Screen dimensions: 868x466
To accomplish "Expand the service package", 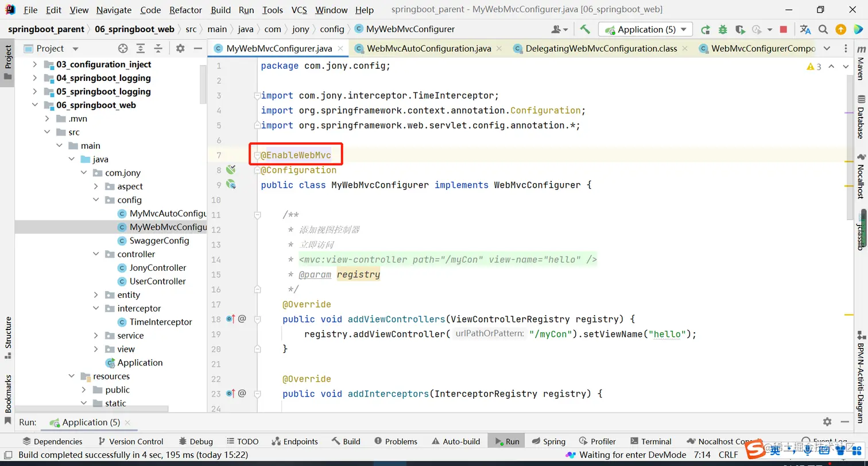I will pos(96,336).
